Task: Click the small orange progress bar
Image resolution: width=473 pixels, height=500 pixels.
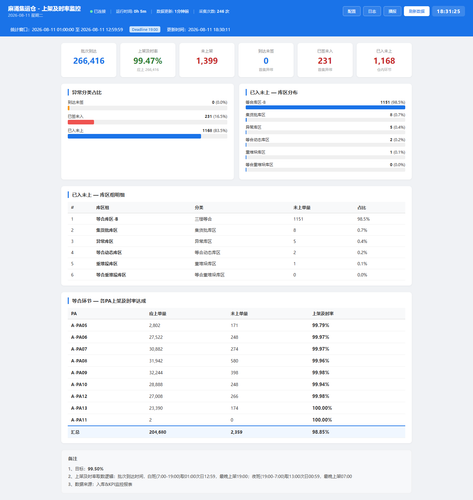Action: [69, 108]
